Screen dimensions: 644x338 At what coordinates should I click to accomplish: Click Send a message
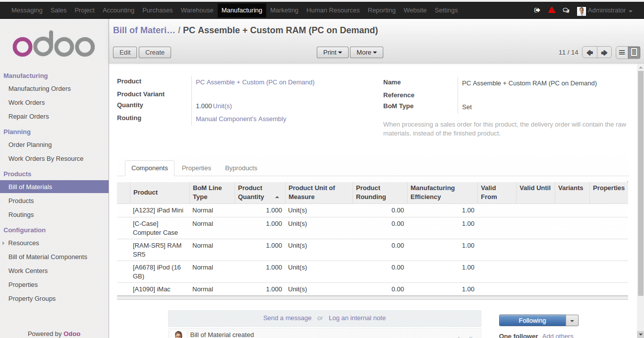coord(288,318)
